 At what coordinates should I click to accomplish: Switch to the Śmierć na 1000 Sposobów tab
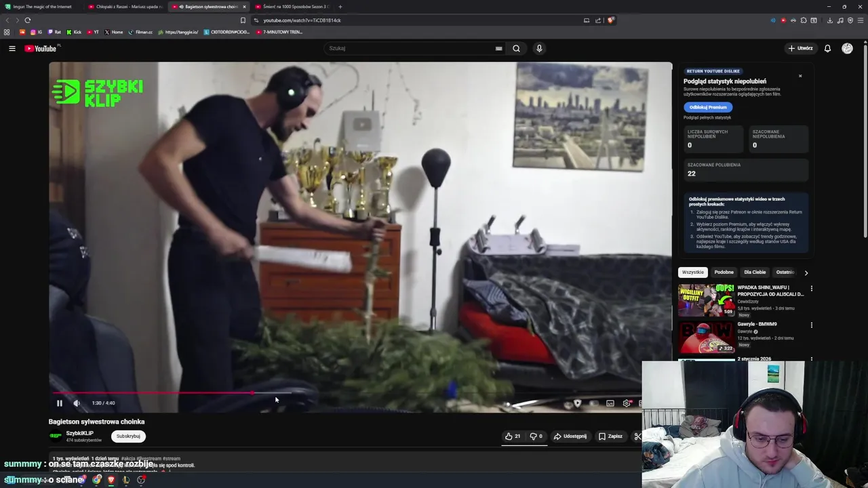click(x=292, y=7)
